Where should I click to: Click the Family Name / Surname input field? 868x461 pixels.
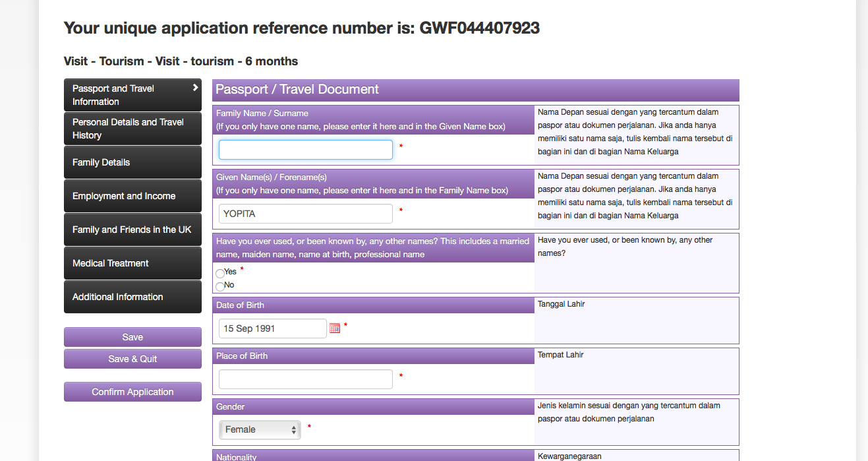coord(305,150)
